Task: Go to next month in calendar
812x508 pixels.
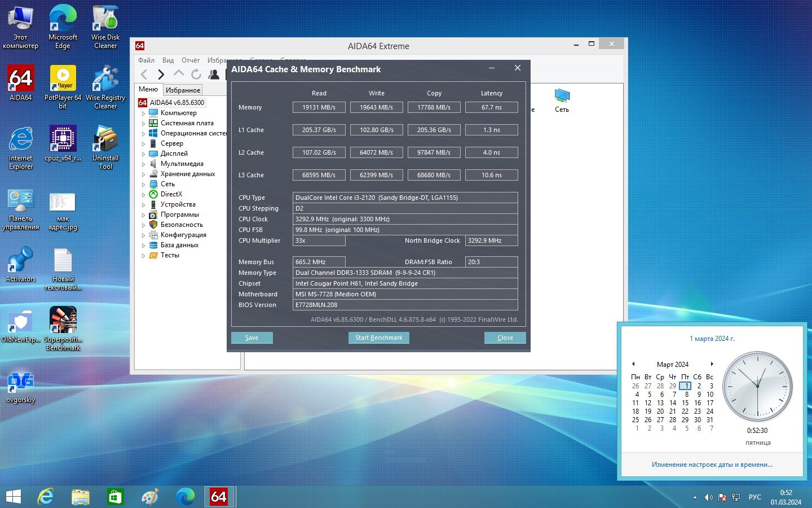Action: click(712, 364)
